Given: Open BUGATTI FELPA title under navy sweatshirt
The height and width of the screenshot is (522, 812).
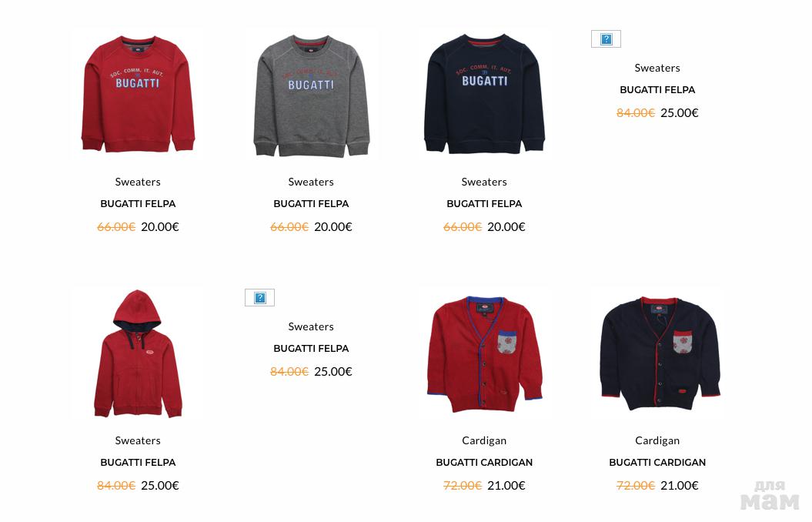Looking at the screenshot, I should pyautogui.click(x=484, y=204).
